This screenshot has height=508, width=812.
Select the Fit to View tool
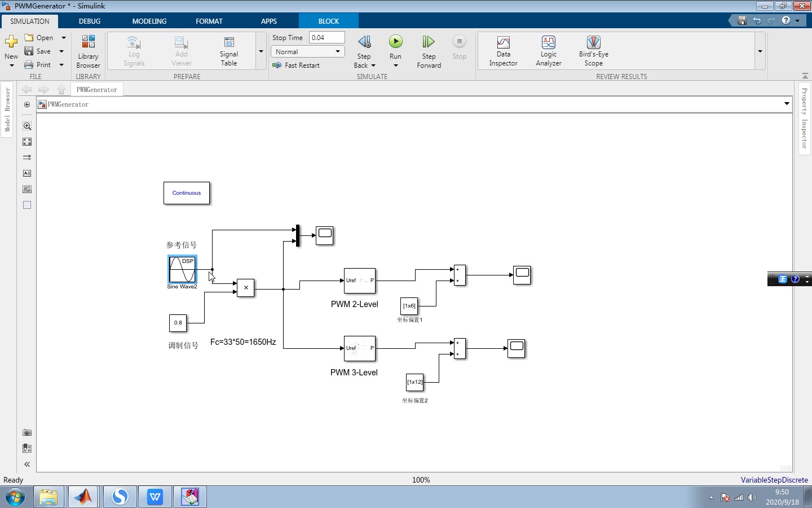click(27, 142)
